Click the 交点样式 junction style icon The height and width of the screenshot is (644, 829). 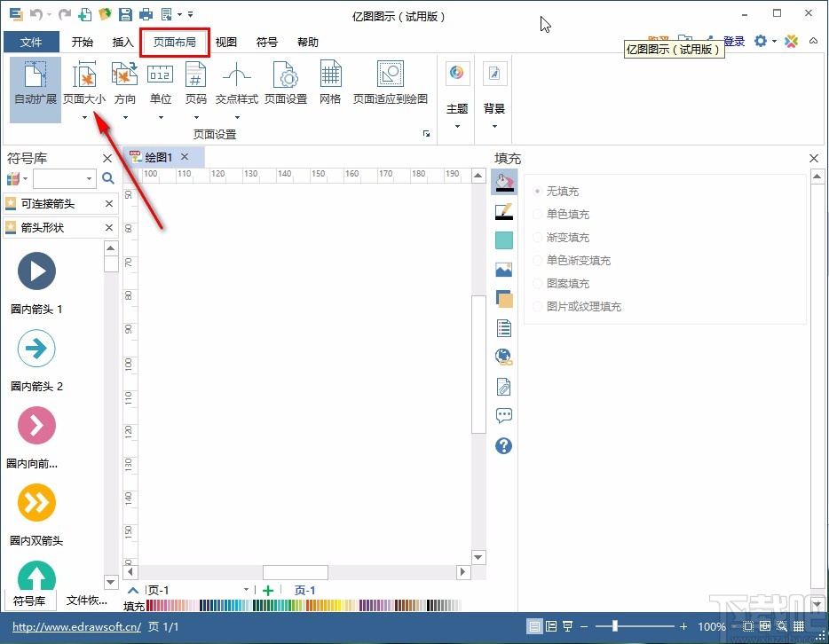(x=236, y=74)
